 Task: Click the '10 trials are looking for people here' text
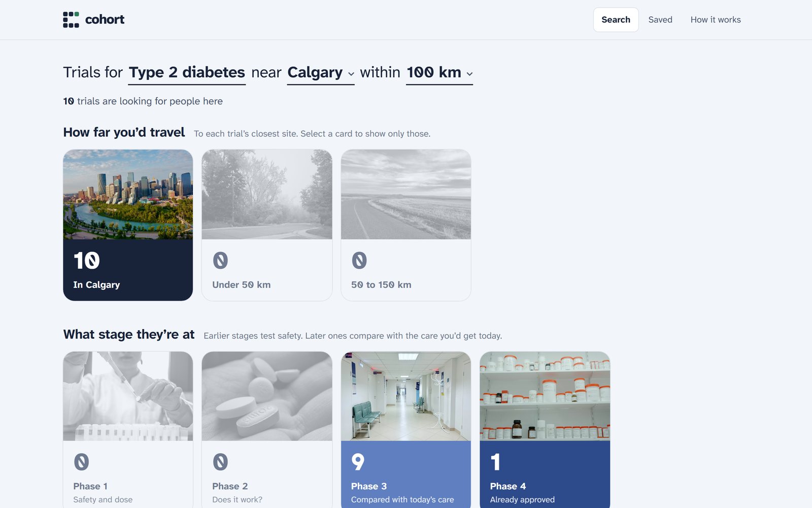[143, 101]
